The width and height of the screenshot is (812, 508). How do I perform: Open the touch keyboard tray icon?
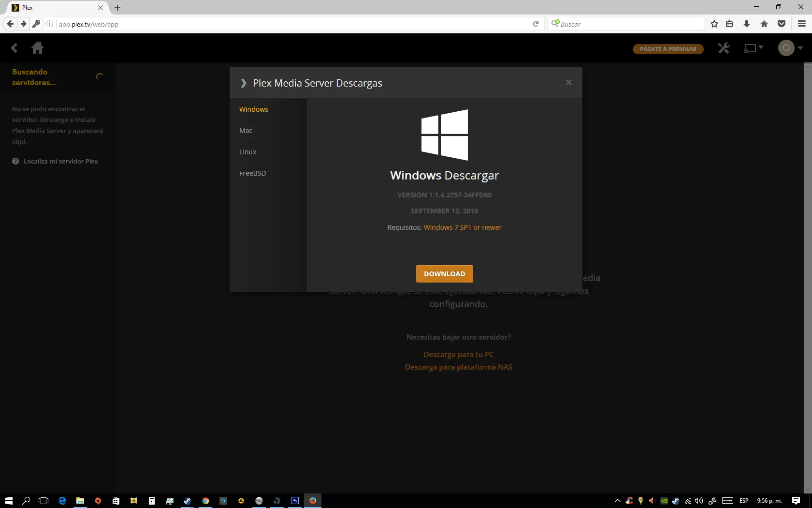727,501
